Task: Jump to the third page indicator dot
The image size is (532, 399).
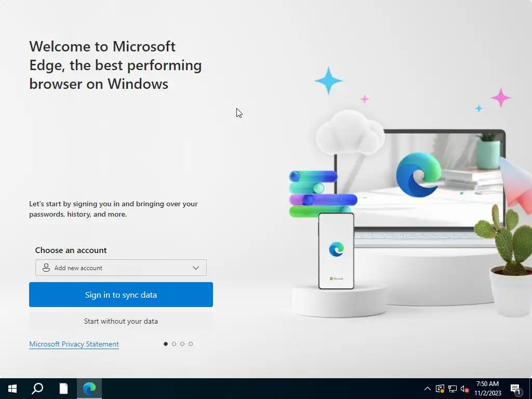Action: coord(182,344)
